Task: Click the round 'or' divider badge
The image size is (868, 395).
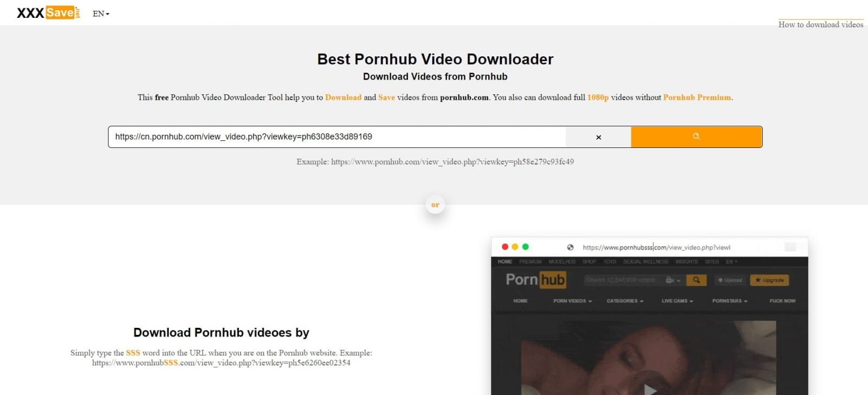Action: (x=435, y=205)
